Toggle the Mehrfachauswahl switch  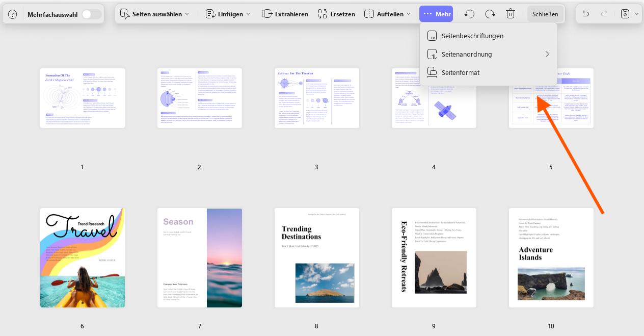[92, 14]
